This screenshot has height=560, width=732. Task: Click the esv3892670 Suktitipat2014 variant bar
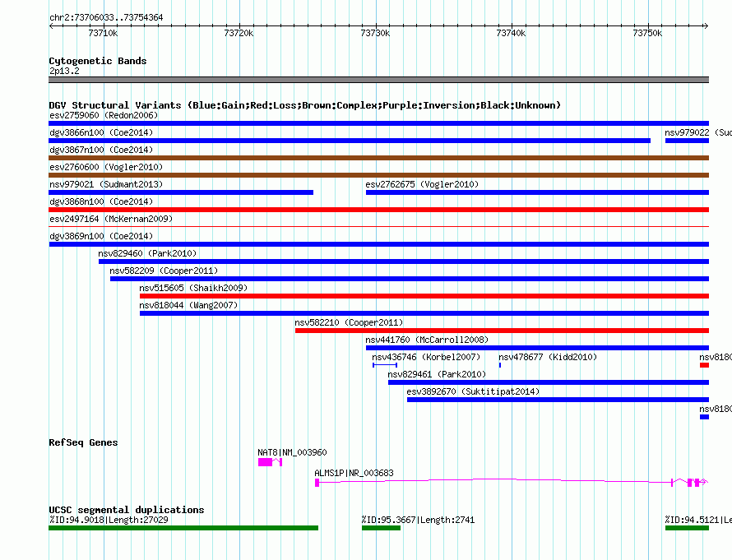pos(557,400)
